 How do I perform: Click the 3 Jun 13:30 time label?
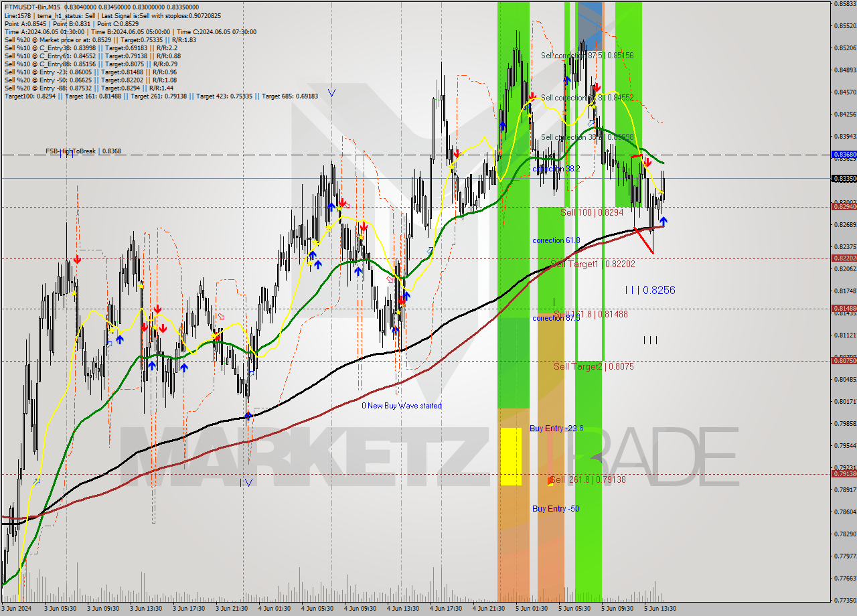(145, 609)
